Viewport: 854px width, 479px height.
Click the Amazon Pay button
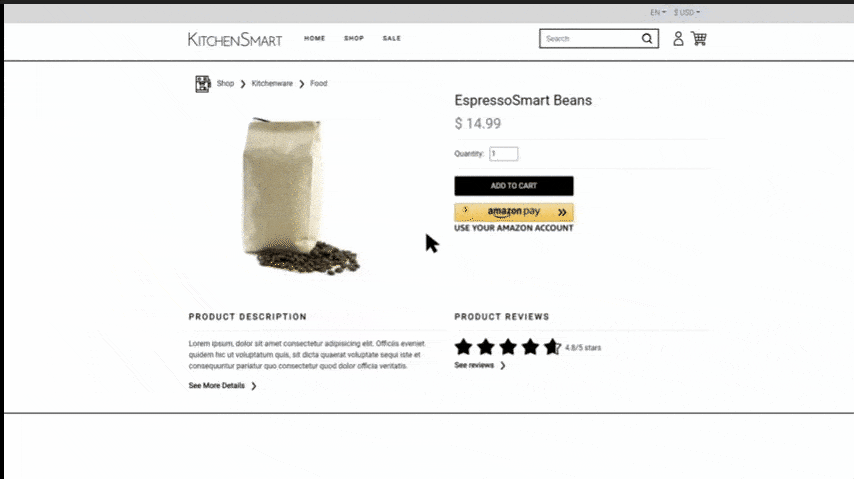[514, 212]
